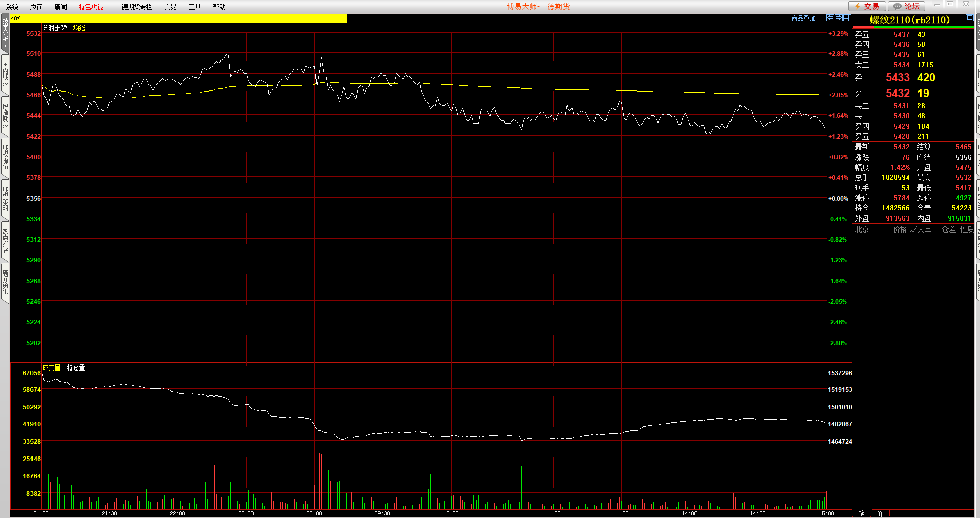Open the 特色功能 menu
This screenshot has width=980, height=518.
coord(91,7)
